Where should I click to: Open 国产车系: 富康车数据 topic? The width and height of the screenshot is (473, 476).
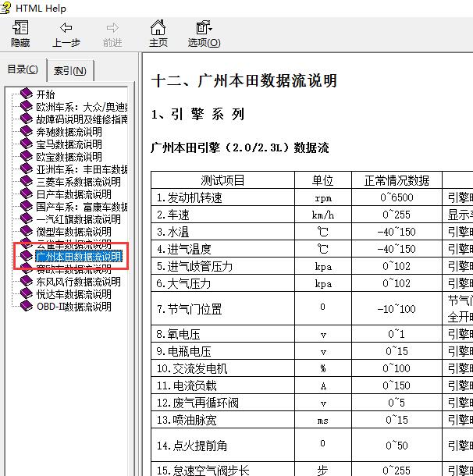coord(81,207)
